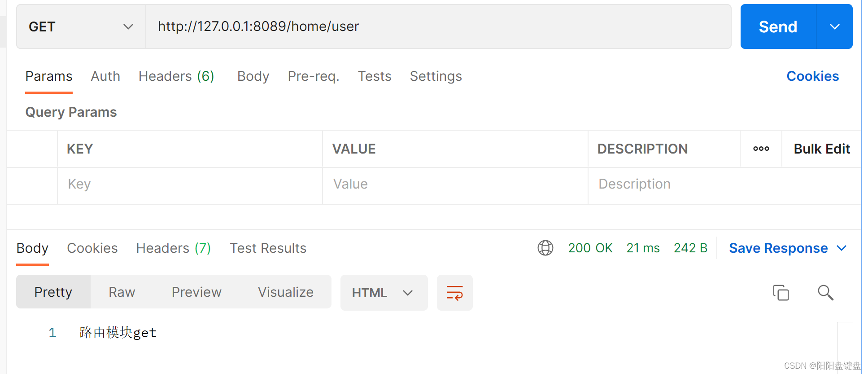Click the globe network icon beside 200 OK
Screen dimensions: 868x374
(x=545, y=248)
